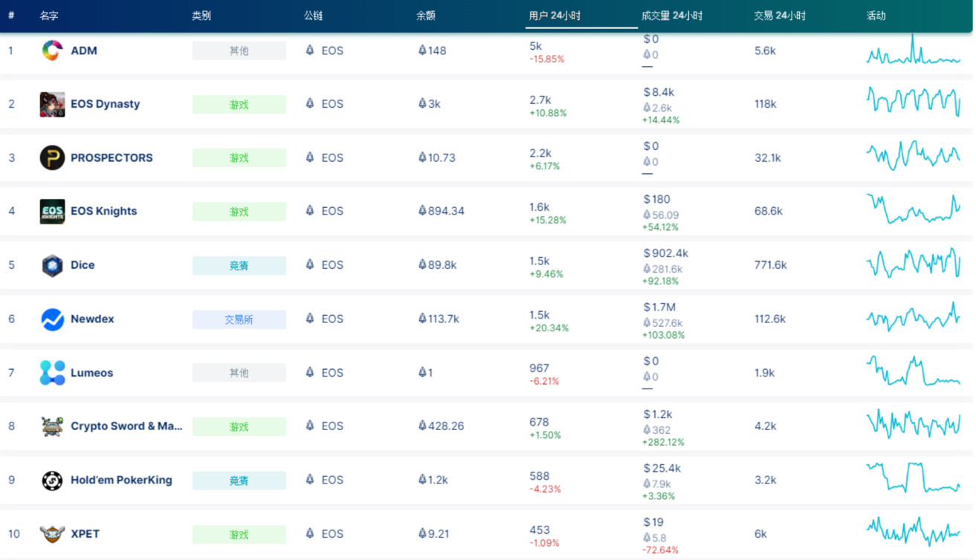Click the EOS Dynasty game logo
This screenshot has width=976, height=560.
[52, 104]
